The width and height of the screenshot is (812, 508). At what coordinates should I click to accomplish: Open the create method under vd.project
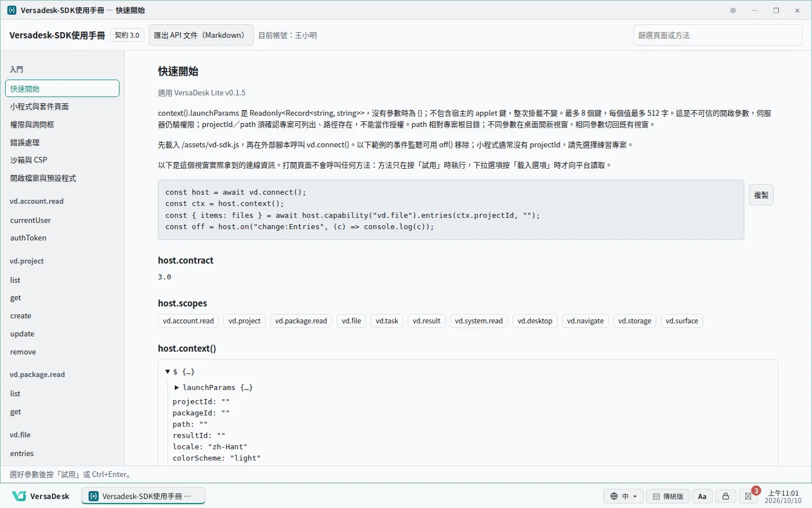coord(62,316)
